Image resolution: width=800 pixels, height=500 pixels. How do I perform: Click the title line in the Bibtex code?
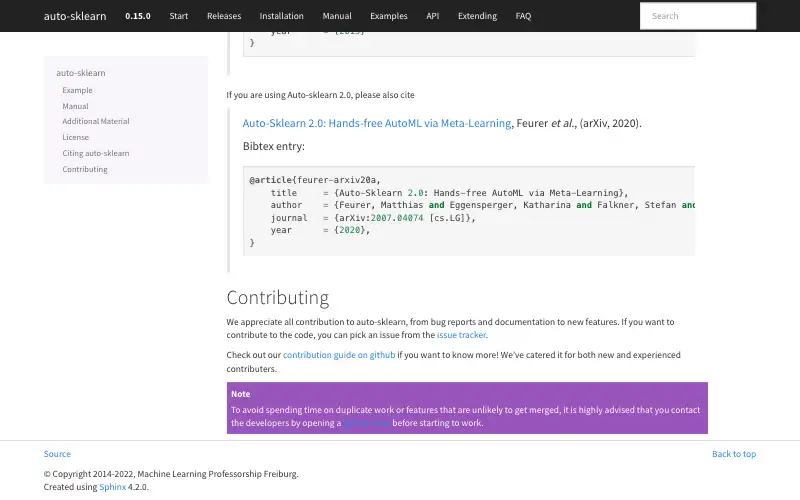pos(449,193)
